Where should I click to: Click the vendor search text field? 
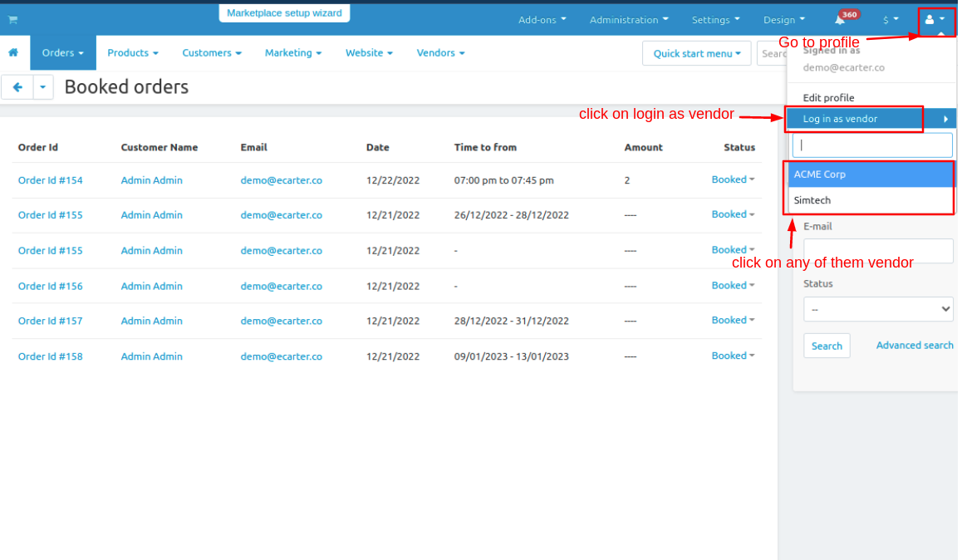[872, 145]
